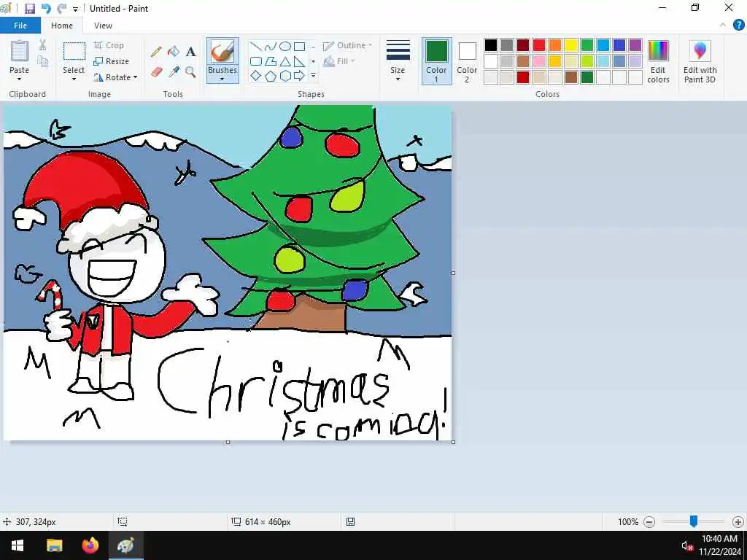Pick the brown custom color swatch
Viewport: 747px width, 560px height.
(x=571, y=77)
